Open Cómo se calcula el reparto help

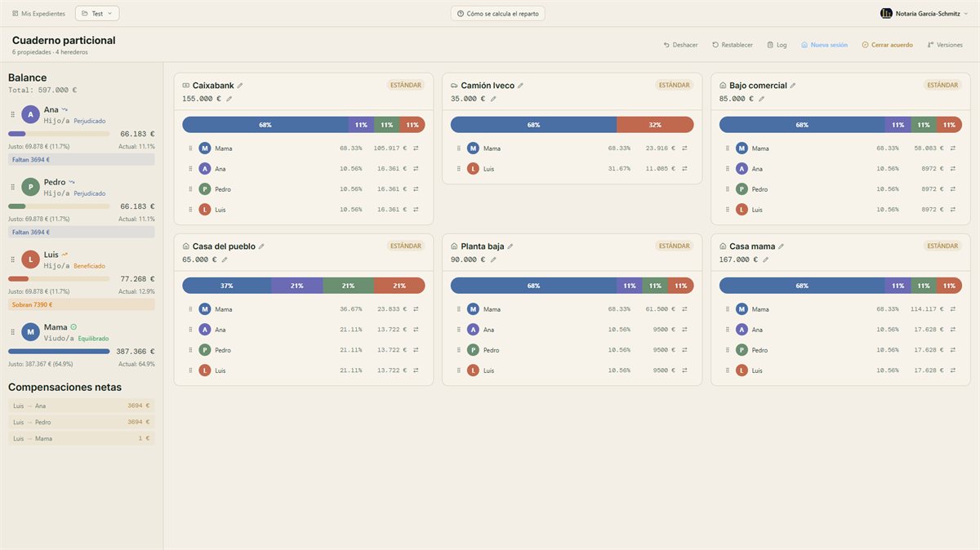click(x=498, y=14)
